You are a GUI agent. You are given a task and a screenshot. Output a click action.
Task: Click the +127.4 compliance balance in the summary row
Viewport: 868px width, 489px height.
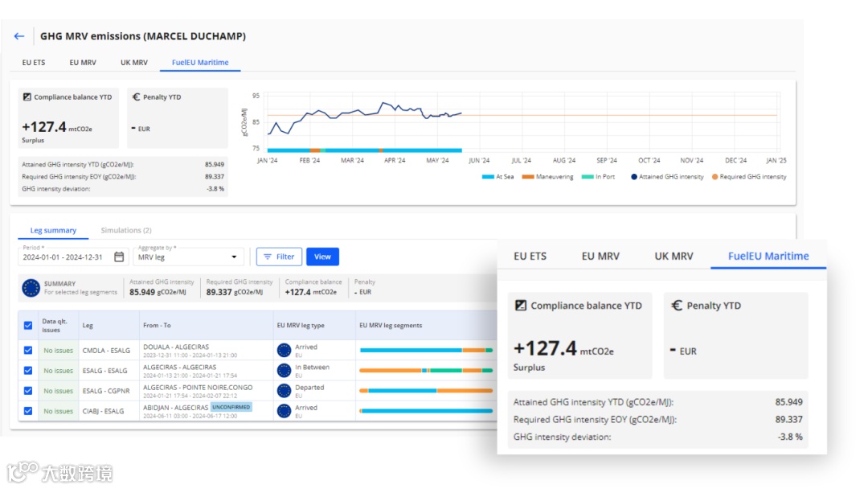298,293
